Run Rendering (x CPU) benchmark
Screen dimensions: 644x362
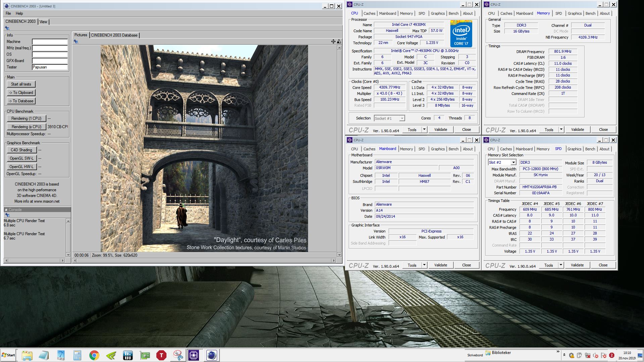coord(26,127)
